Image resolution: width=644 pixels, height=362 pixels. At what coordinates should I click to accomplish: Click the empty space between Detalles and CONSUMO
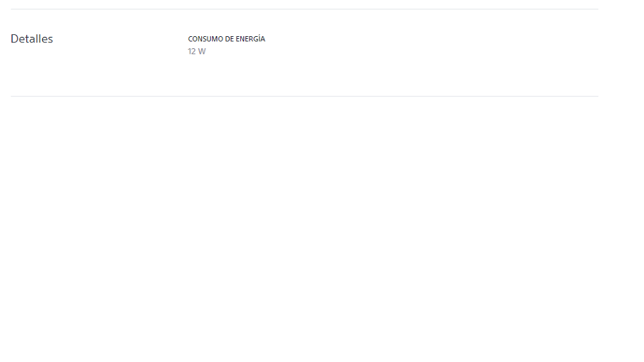pyautogui.click(x=120, y=39)
